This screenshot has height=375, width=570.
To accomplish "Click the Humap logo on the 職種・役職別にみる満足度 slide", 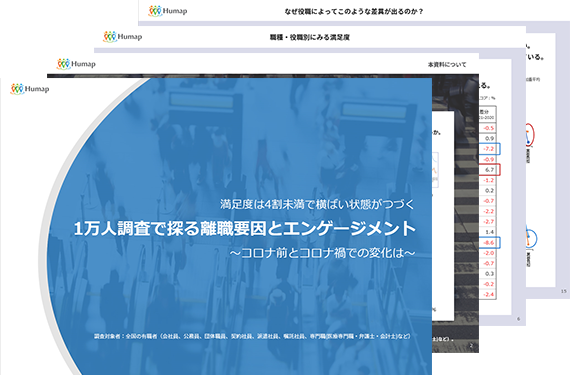I will tap(123, 37).
